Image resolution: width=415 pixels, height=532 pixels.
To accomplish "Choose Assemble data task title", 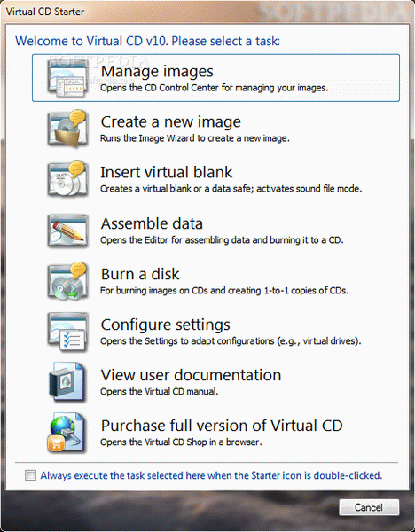I will click(x=152, y=223).
